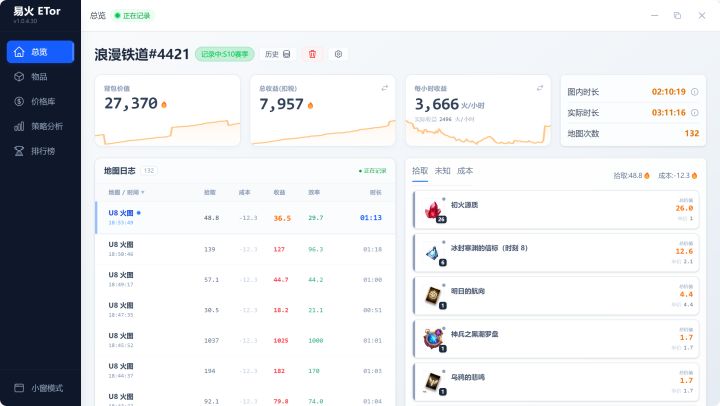Click the 36.5 profit value in first row
This screenshot has height=406, width=720.
point(282,218)
